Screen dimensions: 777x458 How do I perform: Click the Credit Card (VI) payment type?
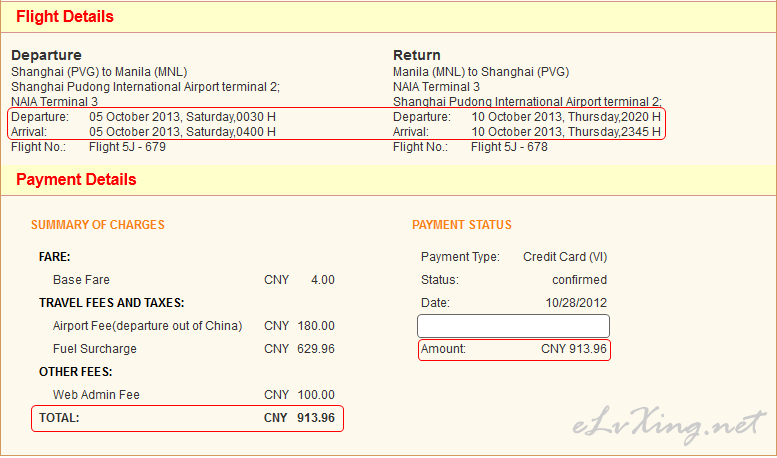click(x=565, y=257)
